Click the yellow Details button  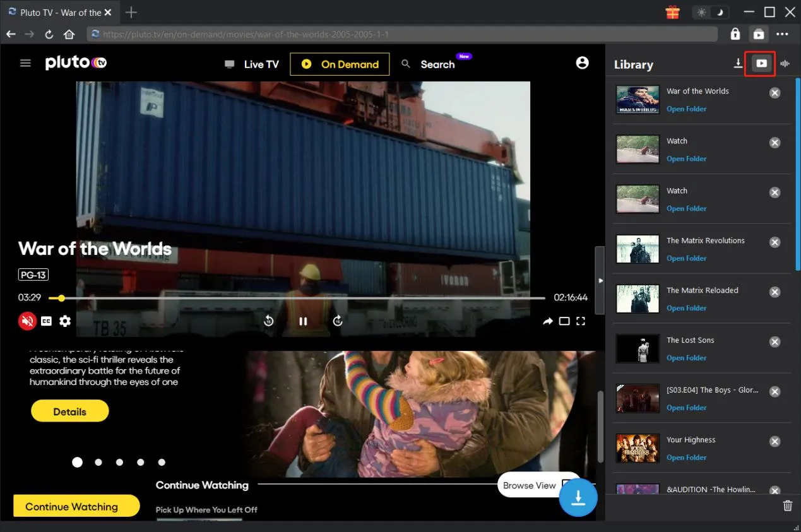(x=69, y=411)
